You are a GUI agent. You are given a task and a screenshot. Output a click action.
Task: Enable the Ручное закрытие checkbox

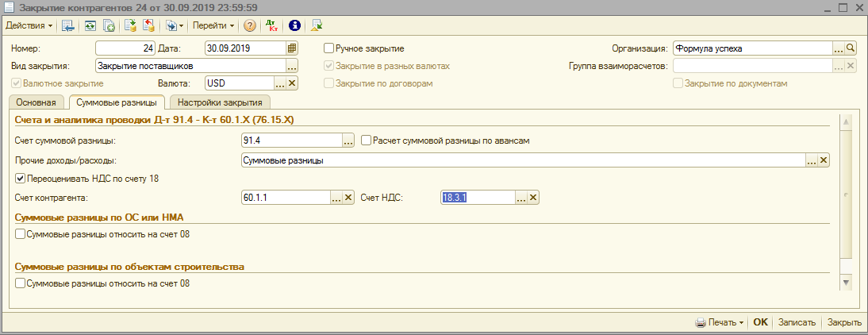(329, 48)
